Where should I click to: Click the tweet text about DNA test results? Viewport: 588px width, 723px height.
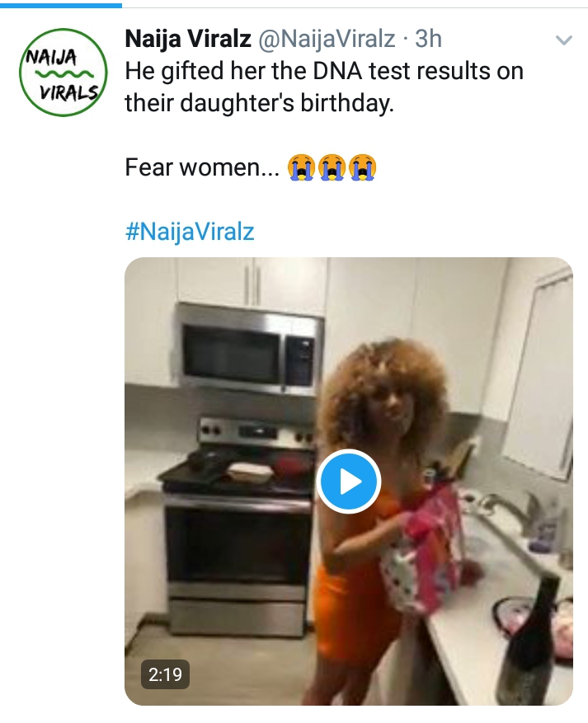pyautogui.click(x=324, y=87)
